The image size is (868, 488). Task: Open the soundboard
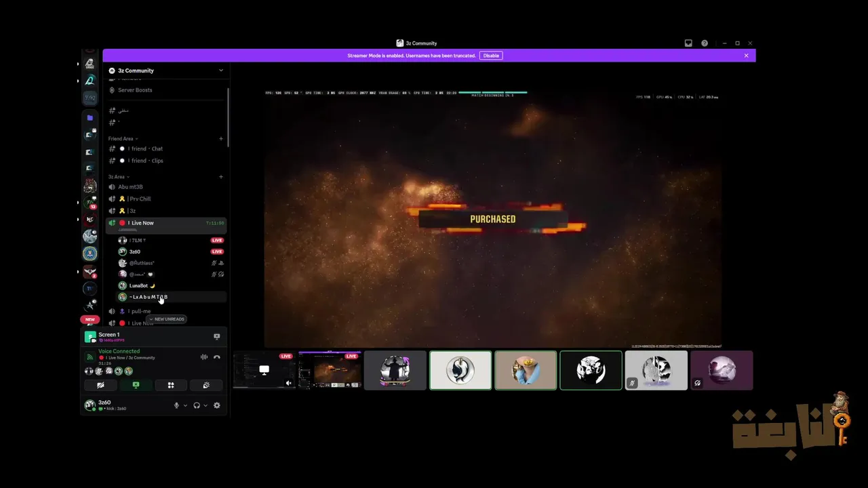[x=206, y=385]
